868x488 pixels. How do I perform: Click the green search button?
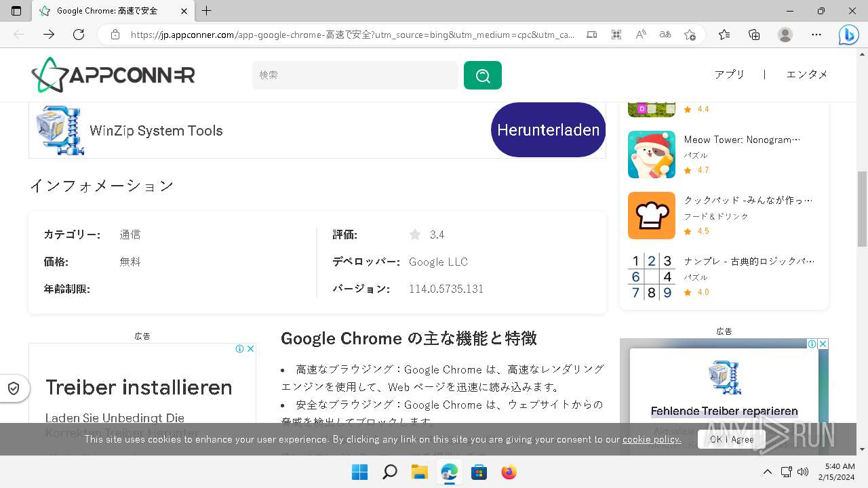click(x=483, y=75)
